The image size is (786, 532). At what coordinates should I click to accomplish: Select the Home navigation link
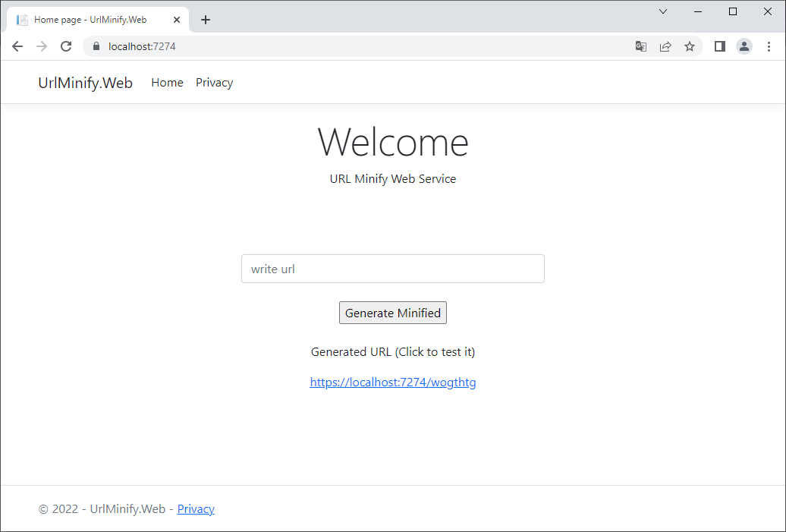click(x=167, y=82)
